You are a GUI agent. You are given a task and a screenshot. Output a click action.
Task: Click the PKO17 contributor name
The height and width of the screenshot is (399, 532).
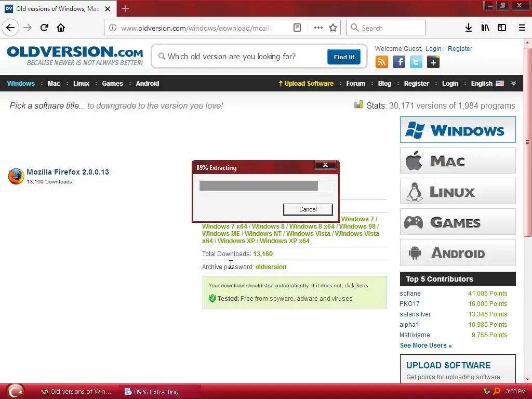pos(409,304)
